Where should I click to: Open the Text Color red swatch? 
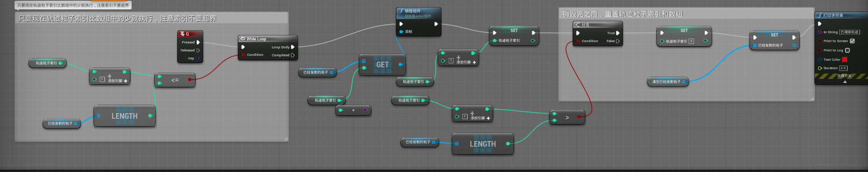click(x=845, y=59)
